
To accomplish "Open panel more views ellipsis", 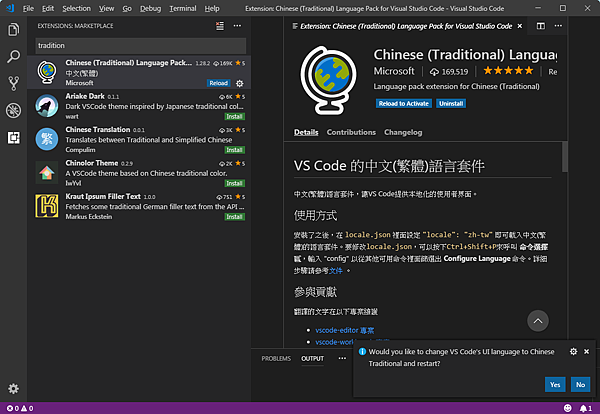I will tap(342, 359).
